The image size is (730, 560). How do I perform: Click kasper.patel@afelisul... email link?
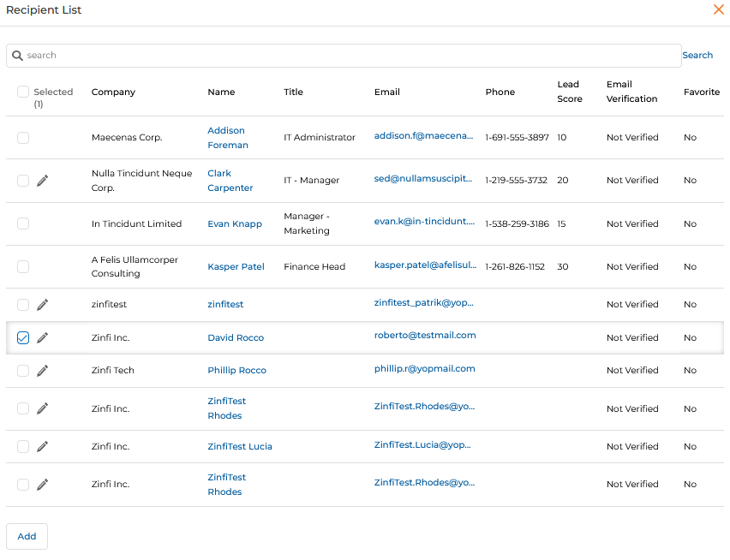[426, 265]
